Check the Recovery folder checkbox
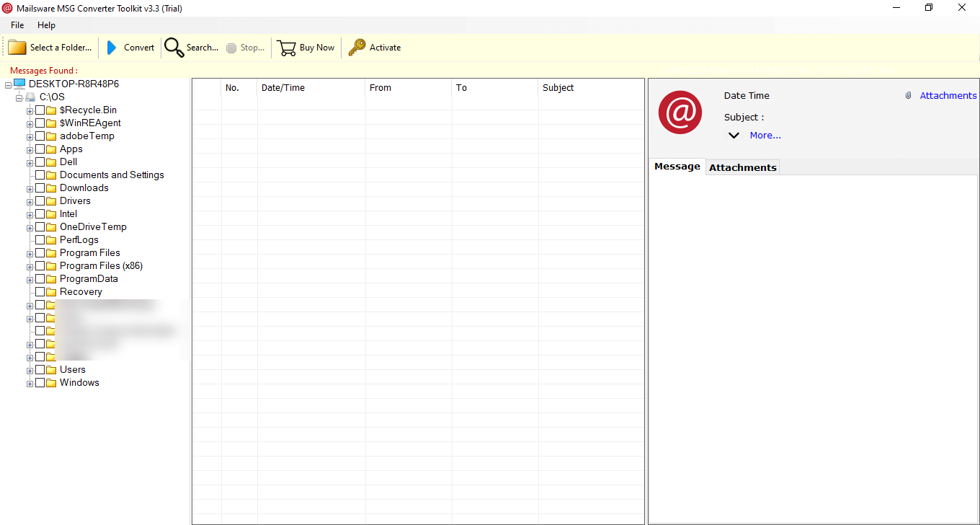 click(40, 292)
